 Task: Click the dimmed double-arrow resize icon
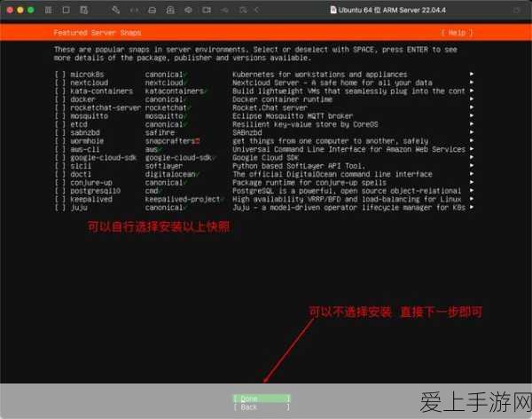coord(134,10)
